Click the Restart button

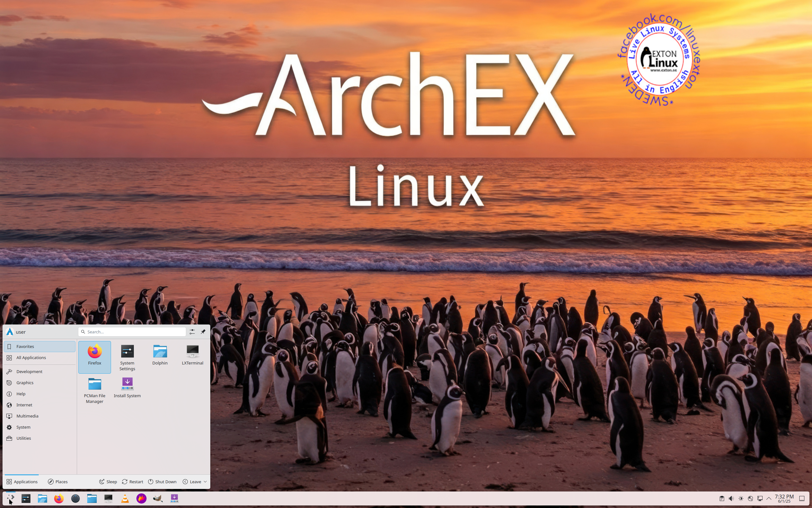pyautogui.click(x=133, y=481)
